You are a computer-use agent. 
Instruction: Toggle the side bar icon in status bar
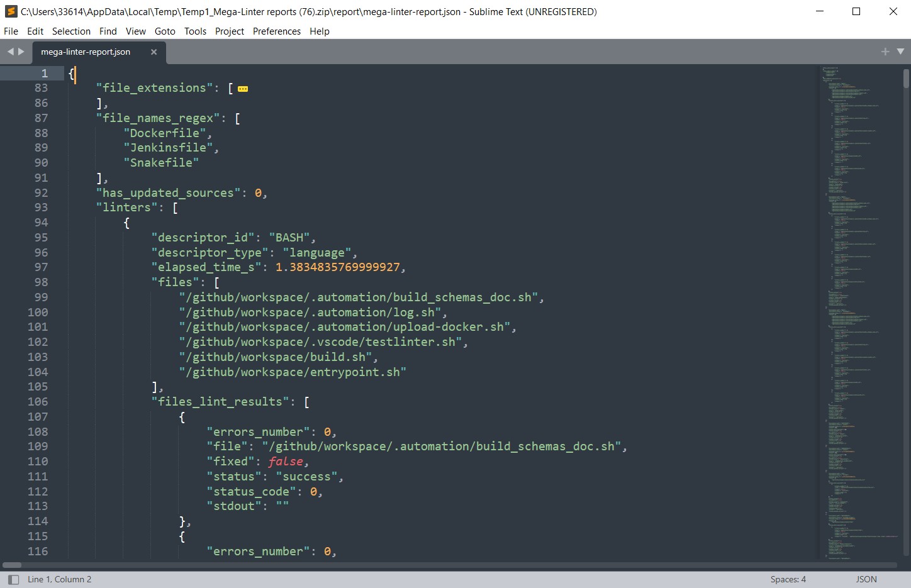tap(13, 579)
